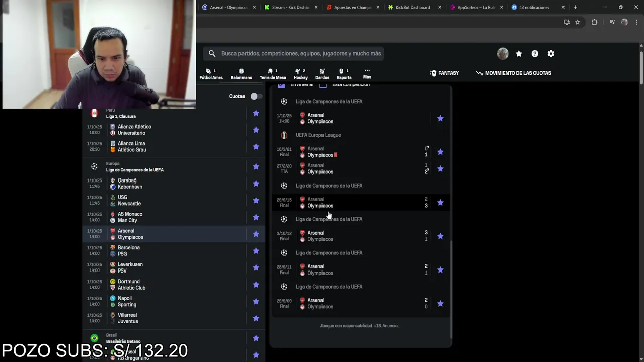Image resolution: width=644 pixels, height=362 pixels.
Task: Open the help question mark icon
Action: [x=535, y=53]
